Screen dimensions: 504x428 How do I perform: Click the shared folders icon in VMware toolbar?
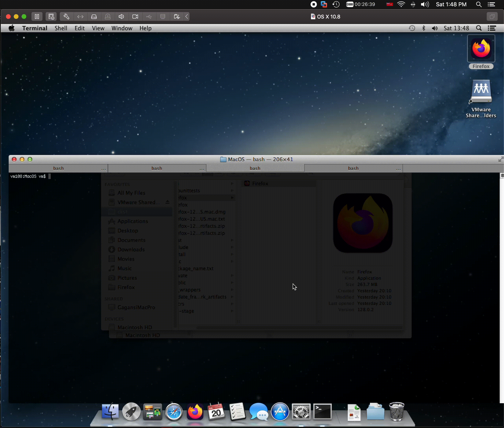tap(177, 17)
